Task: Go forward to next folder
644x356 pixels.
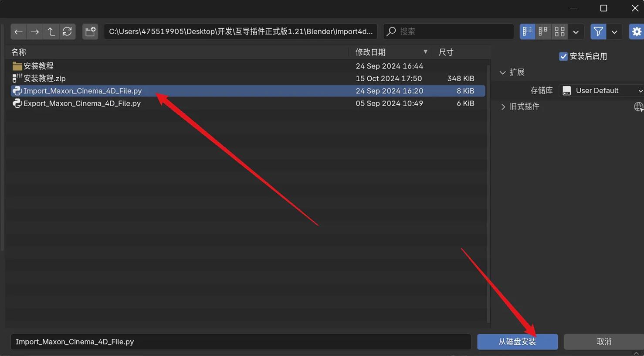Action: point(35,31)
